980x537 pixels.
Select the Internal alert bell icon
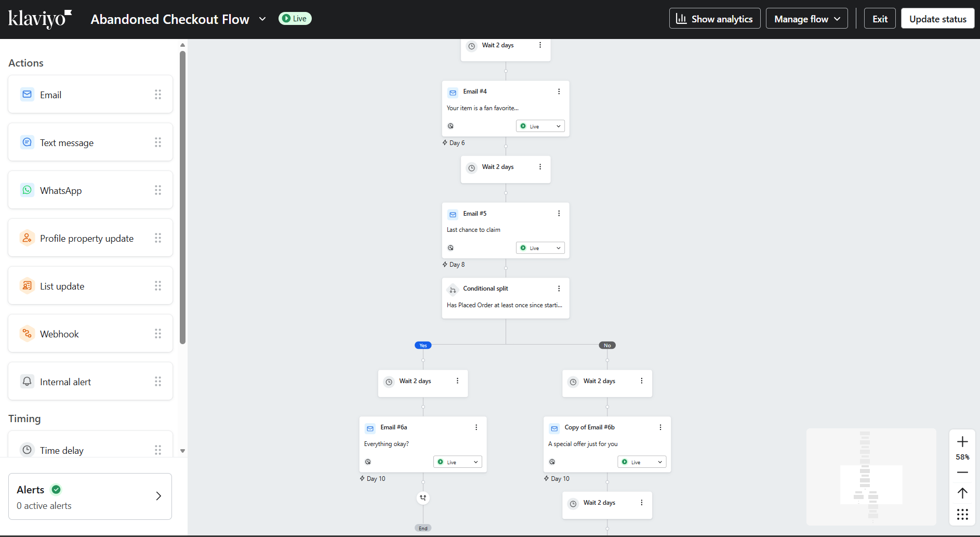27,381
